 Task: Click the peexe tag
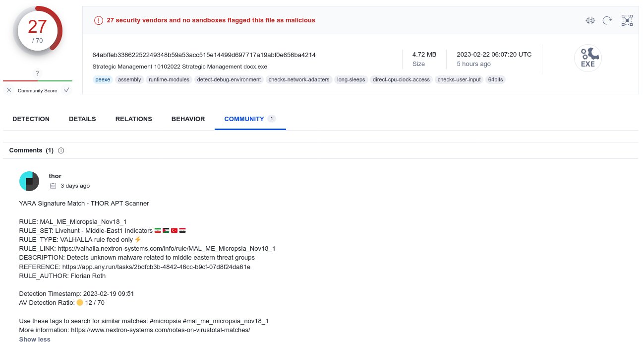[x=102, y=79]
